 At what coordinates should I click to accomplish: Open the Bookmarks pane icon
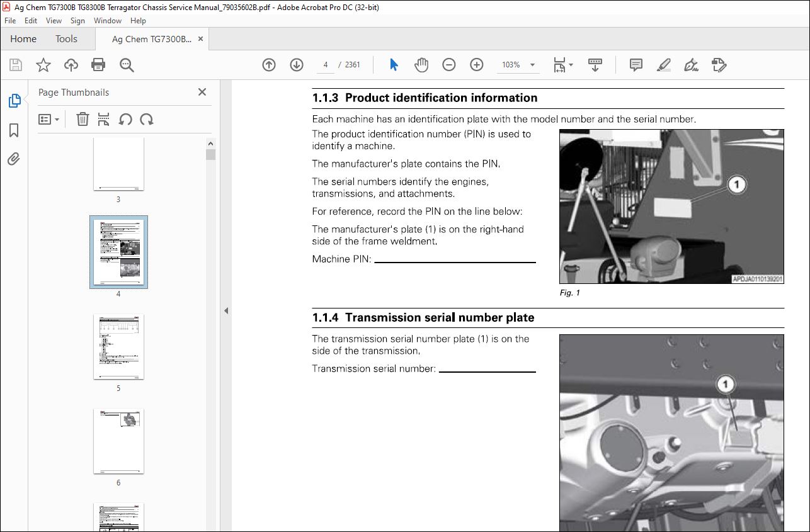tap(14, 130)
